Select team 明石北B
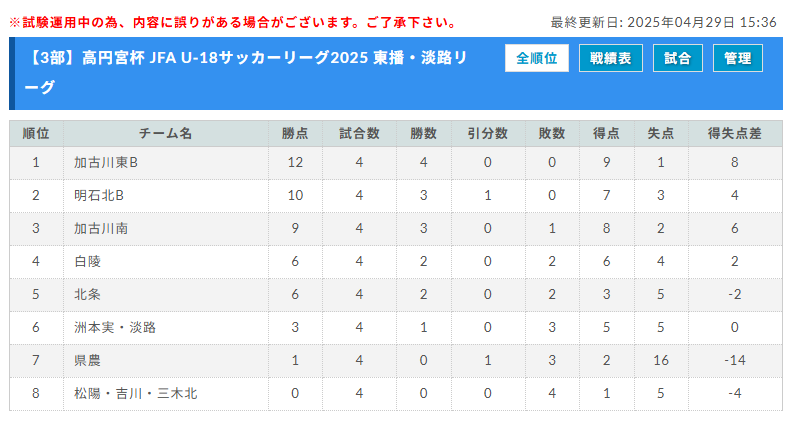The width and height of the screenshot is (792, 422). (x=99, y=195)
